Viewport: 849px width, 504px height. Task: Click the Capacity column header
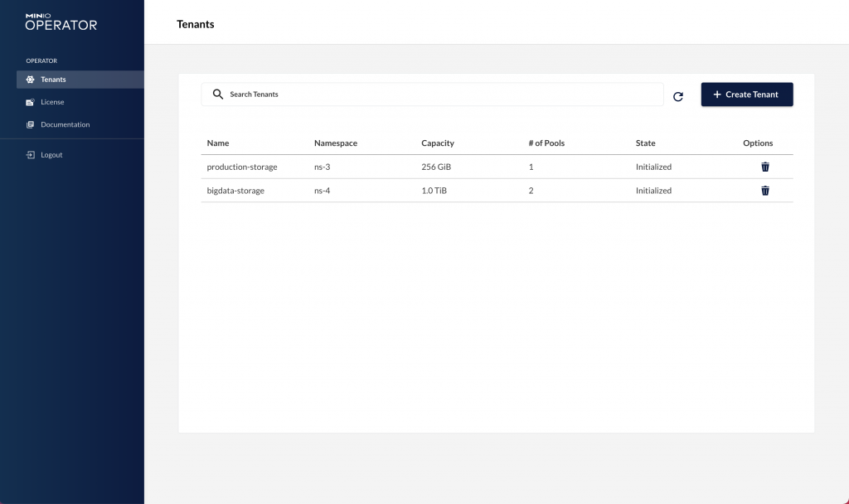click(438, 143)
